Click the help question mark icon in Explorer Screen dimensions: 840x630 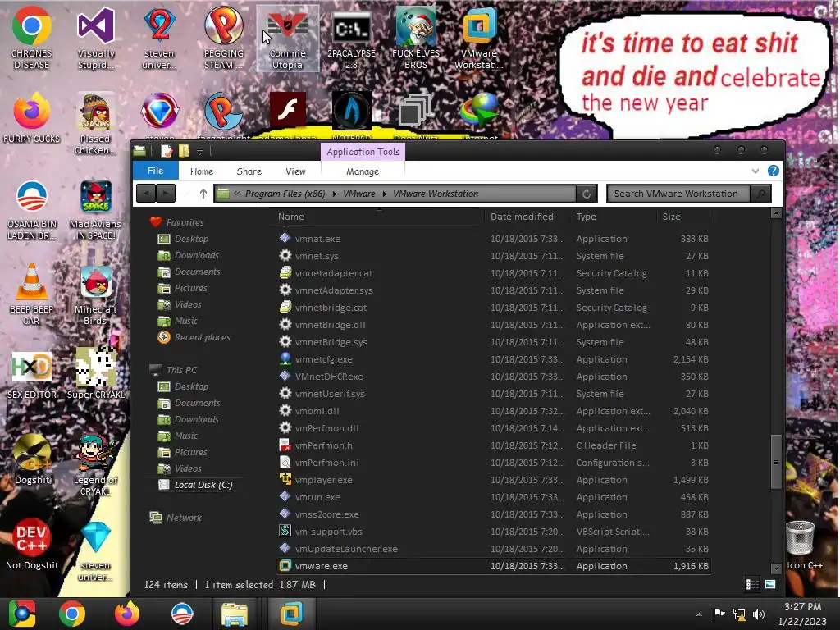[773, 171]
